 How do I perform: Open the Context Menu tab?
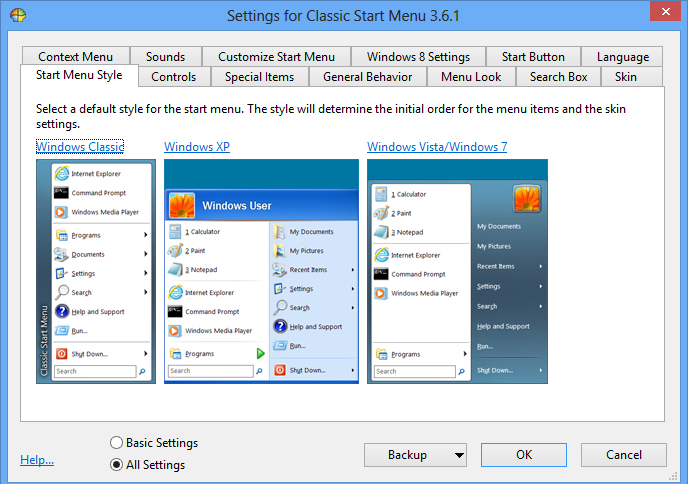tap(75, 57)
